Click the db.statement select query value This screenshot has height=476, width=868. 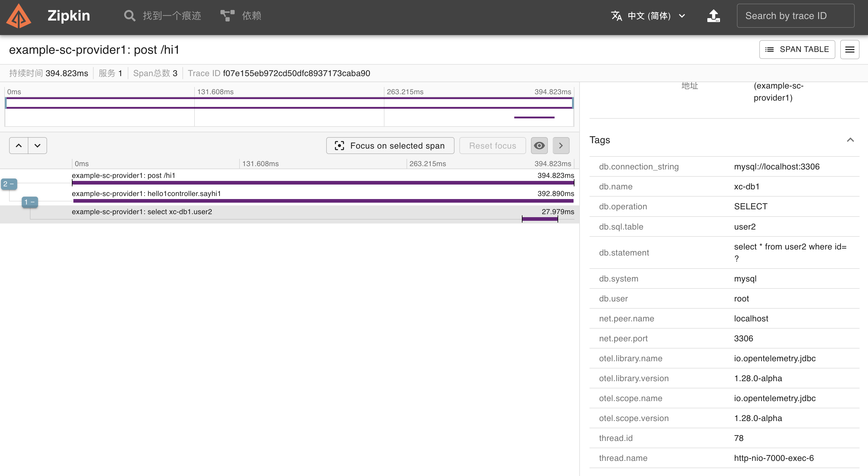point(790,252)
